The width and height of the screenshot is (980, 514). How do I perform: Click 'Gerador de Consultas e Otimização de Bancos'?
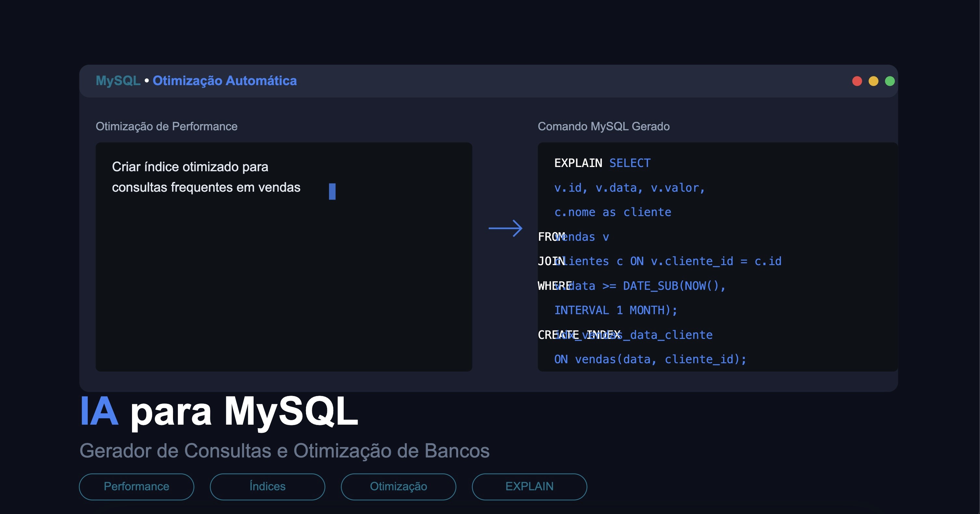point(284,451)
